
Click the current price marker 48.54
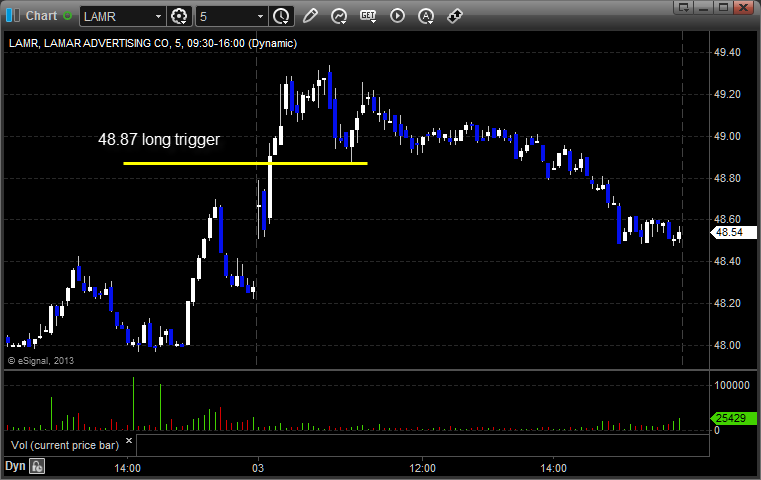[733, 232]
